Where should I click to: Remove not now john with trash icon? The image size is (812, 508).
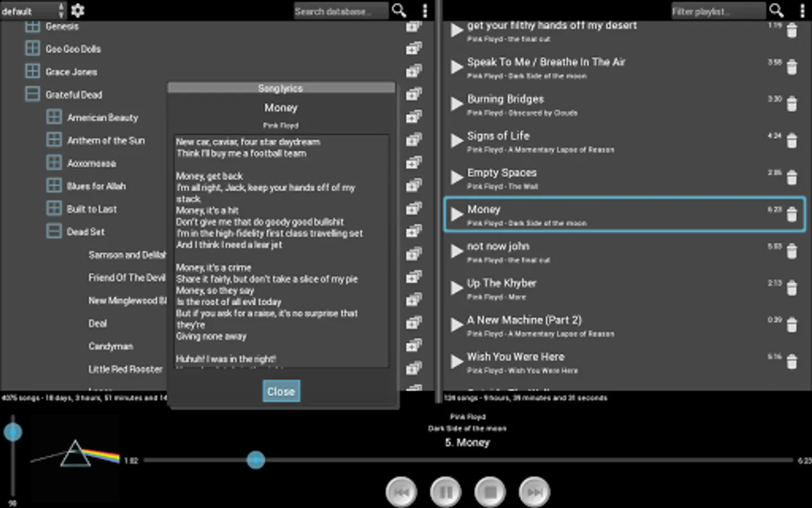(x=792, y=251)
